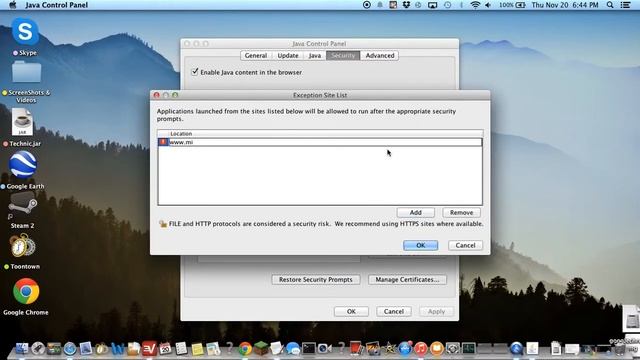The image size is (640, 360).
Task: Open QuickTime Player in the dock
Action: 516,349
